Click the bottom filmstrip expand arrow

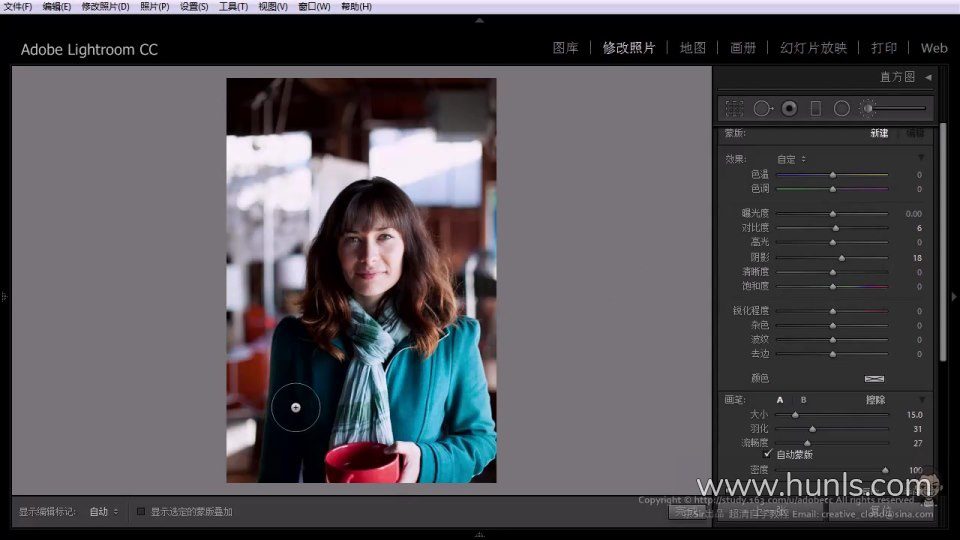coord(479,535)
